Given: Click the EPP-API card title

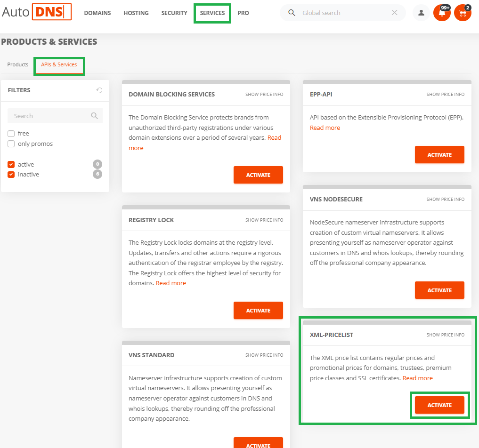Looking at the screenshot, I should (x=321, y=95).
